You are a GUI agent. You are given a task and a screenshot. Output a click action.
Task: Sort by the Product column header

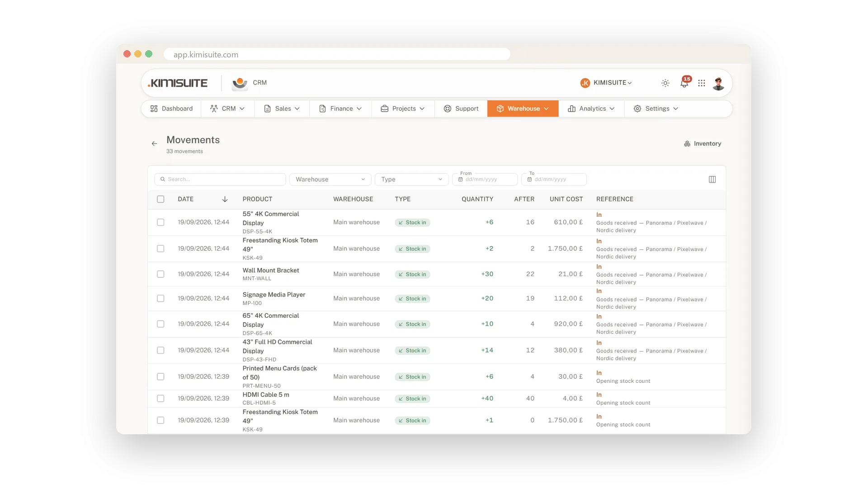click(257, 199)
